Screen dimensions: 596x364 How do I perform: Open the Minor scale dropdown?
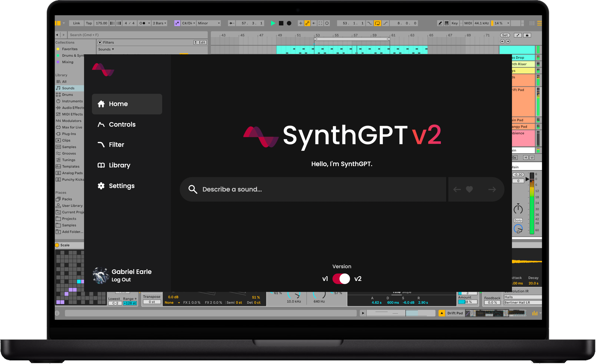point(209,23)
